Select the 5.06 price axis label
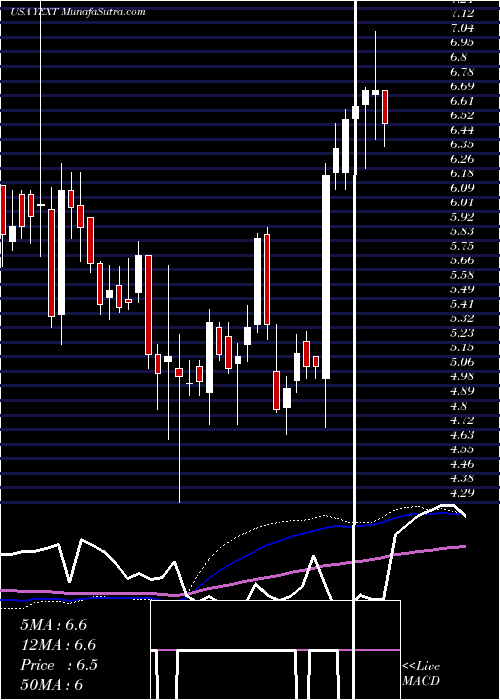 tap(462, 362)
